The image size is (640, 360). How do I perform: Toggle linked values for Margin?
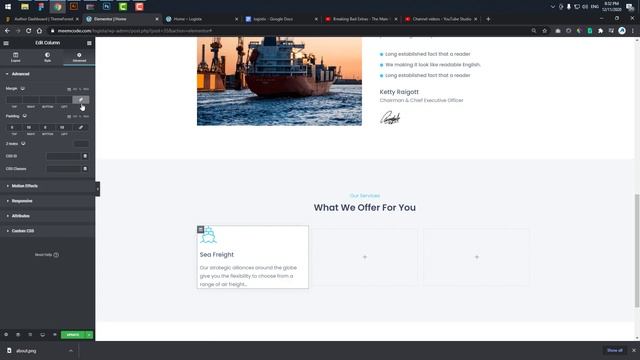point(81,100)
